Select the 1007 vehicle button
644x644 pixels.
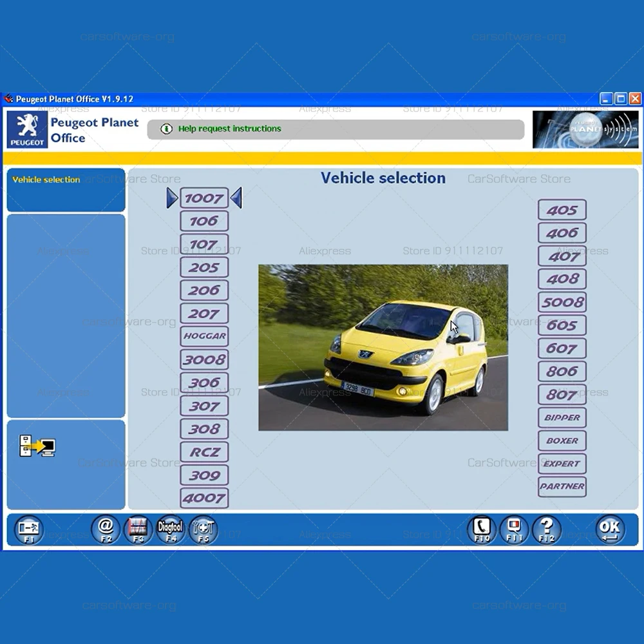point(204,198)
